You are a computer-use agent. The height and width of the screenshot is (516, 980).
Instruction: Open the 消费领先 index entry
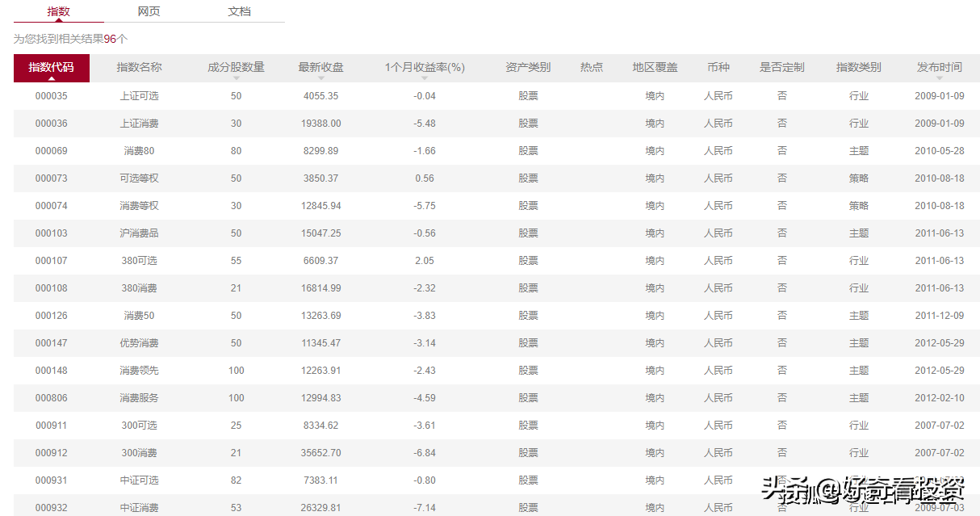139,371
